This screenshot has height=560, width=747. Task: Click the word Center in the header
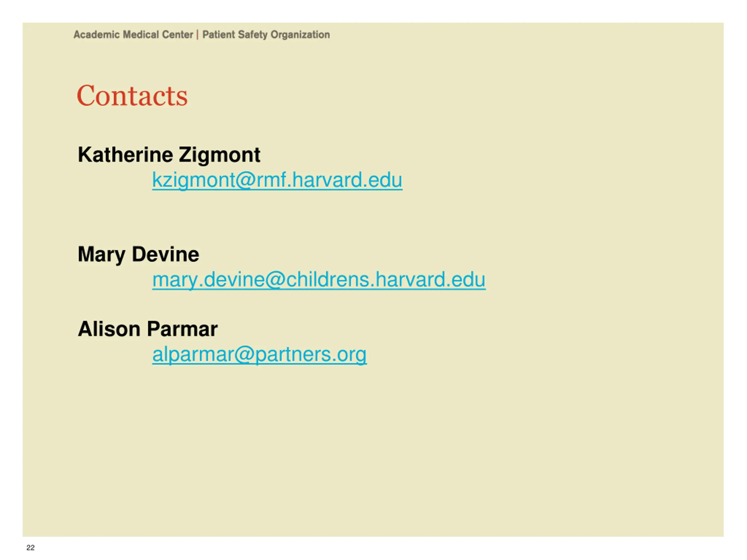pos(177,34)
